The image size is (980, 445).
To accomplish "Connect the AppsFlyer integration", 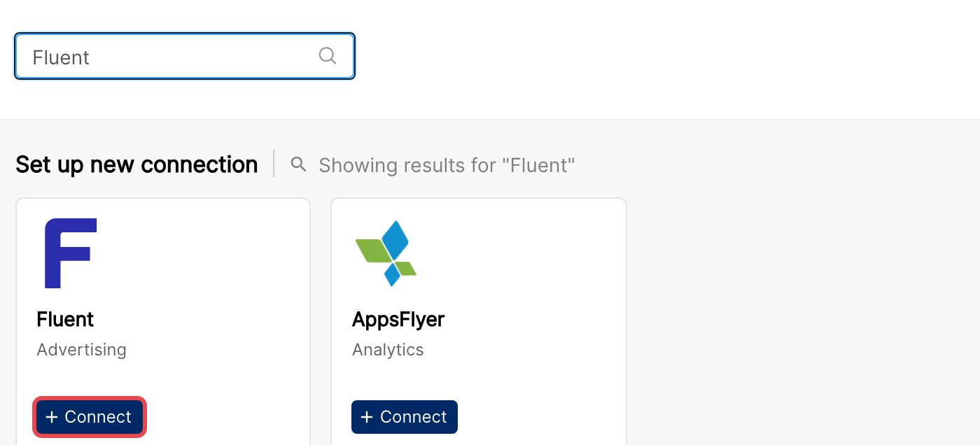I will [x=405, y=417].
